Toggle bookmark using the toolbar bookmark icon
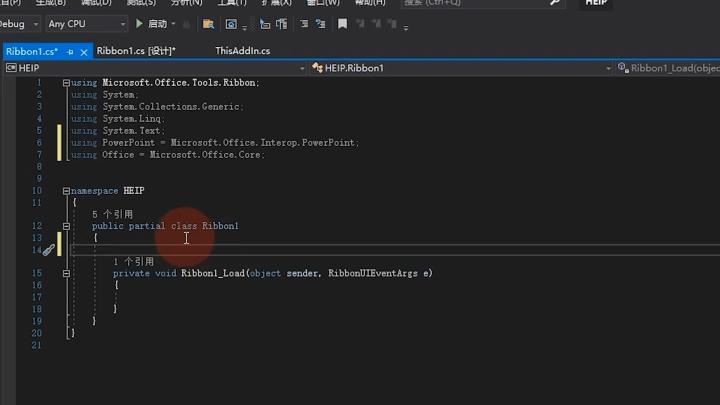The width and height of the screenshot is (720, 405). [x=343, y=23]
